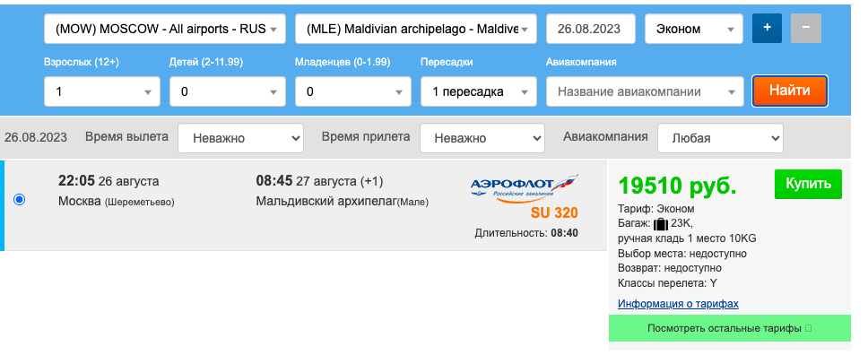Open the departure city MOSCOW dropdown
The height and width of the screenshot is (355, 868).
click(165, 29)
